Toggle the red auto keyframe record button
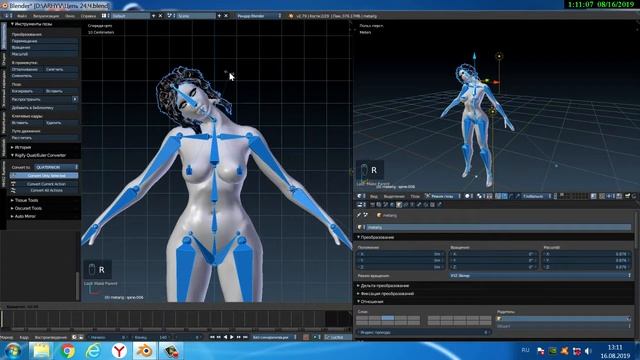 click(x=306, y=338)
